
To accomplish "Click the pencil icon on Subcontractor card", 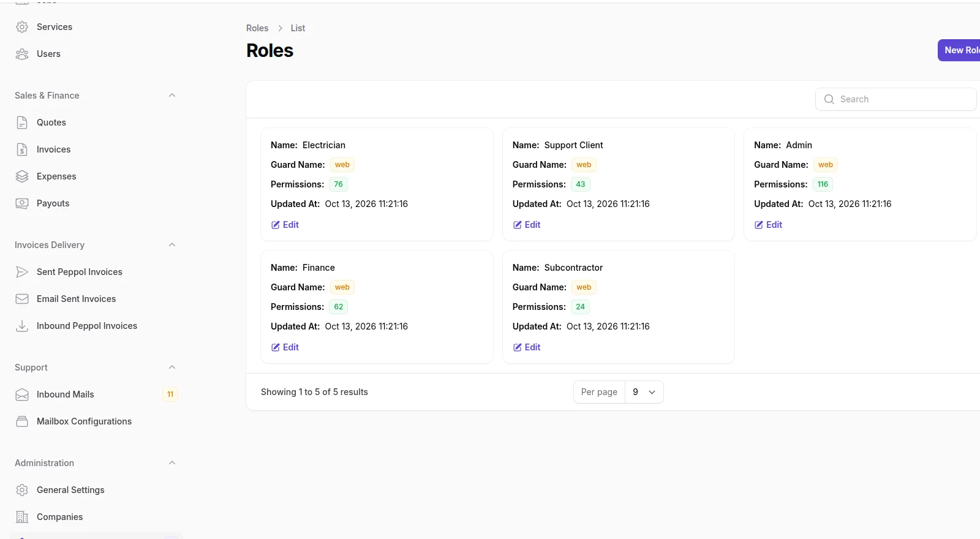I will [x=518, y=347].
